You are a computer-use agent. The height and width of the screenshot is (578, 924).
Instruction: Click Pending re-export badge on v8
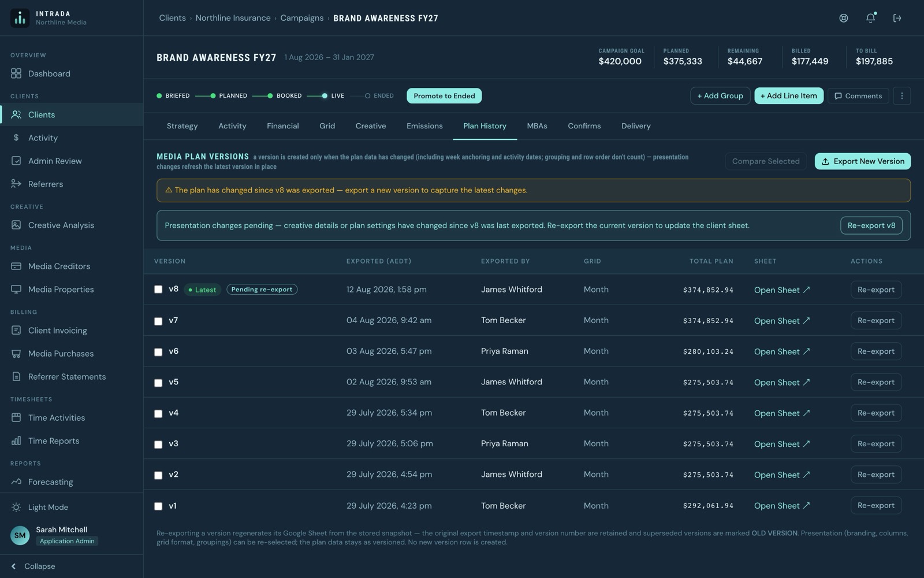click(x=262, y=290)
